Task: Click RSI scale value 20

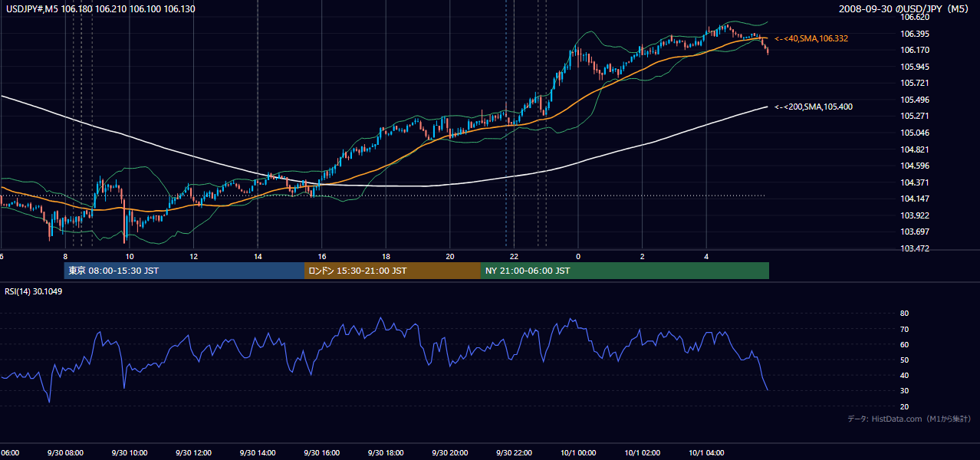Action: 904,406
